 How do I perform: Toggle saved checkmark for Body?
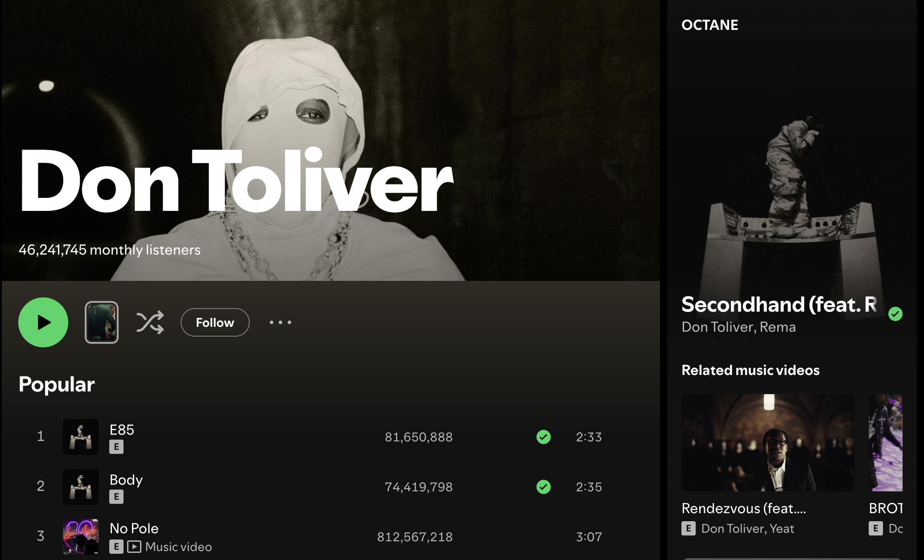pyautogui.click(x=543, y=487)
